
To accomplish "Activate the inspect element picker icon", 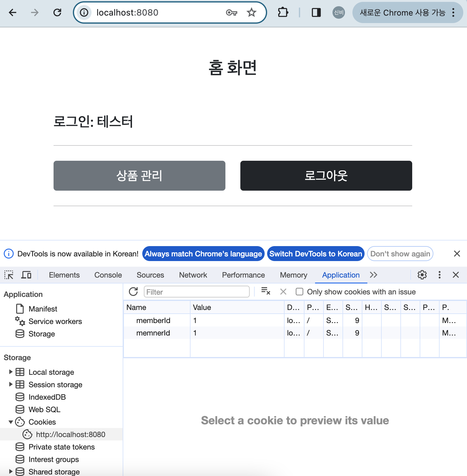I will (x=9, y=275).
